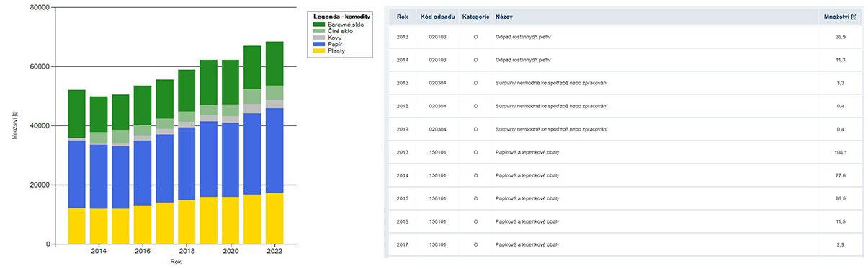Click the 2015 row with 28,5 quantity
The height and width of the screenshot is (269, 868).
(x=625, y=198)
